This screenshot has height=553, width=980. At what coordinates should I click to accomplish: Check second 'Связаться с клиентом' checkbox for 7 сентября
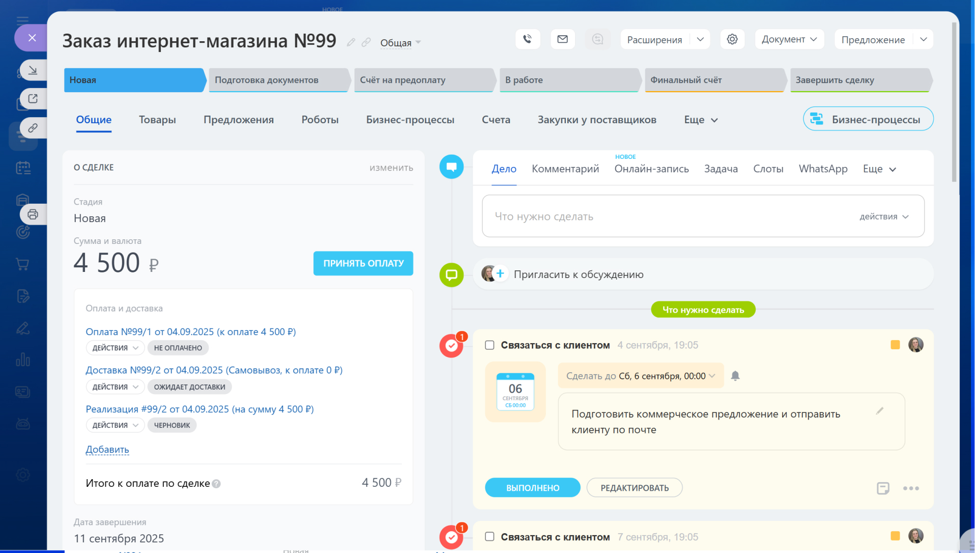pos(489,537)
